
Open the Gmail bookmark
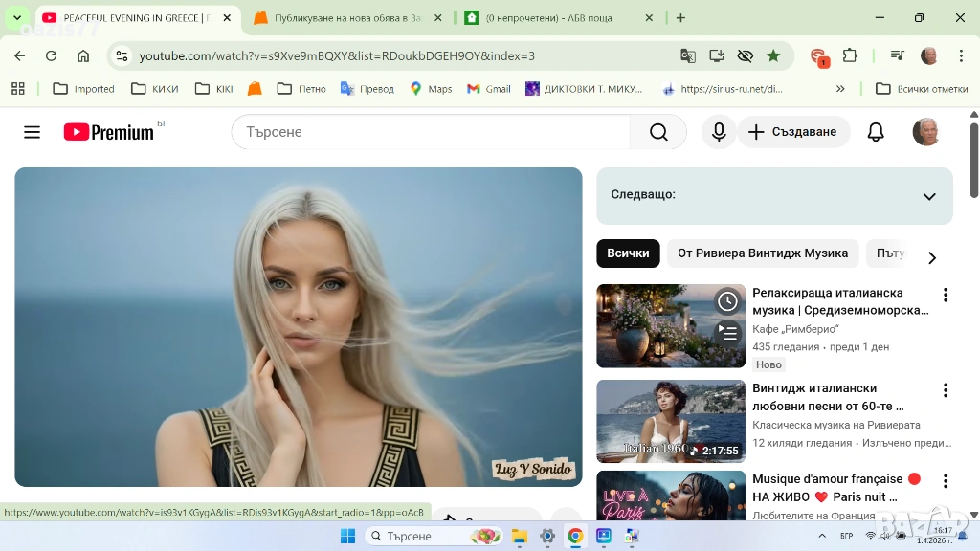(488, 89)
